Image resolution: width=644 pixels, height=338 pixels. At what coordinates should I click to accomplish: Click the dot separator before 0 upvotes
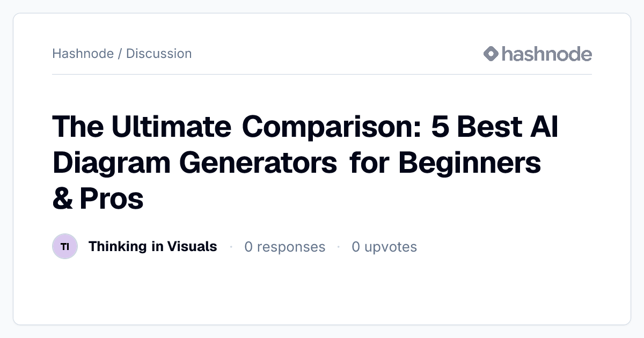click(x=339, y=247)
